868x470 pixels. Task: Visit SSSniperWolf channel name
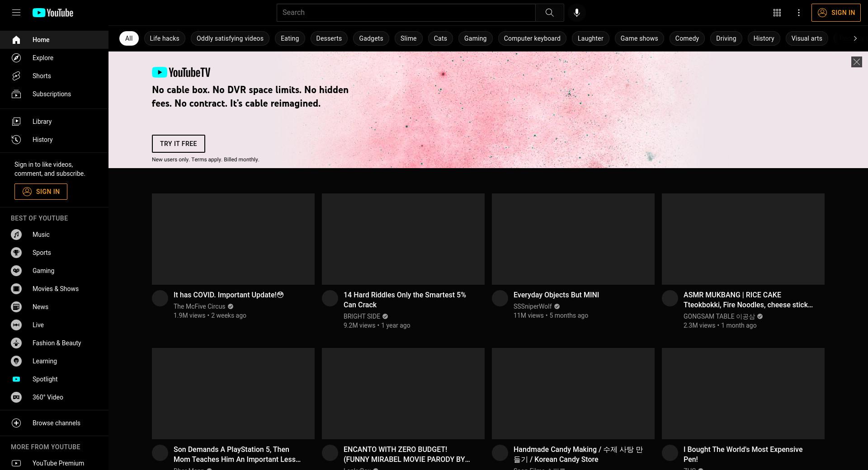pos(533,306)
